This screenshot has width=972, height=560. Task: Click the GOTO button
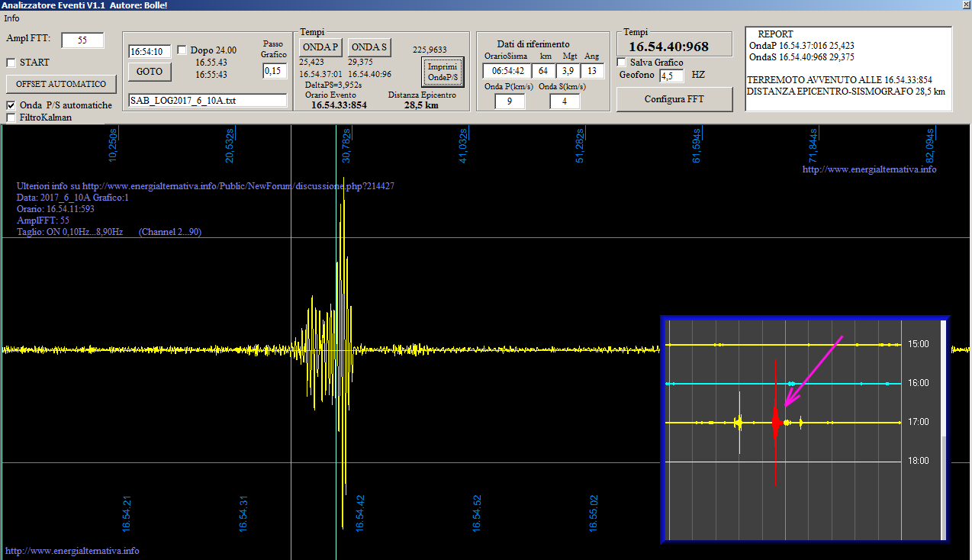[x=150, y=72]
